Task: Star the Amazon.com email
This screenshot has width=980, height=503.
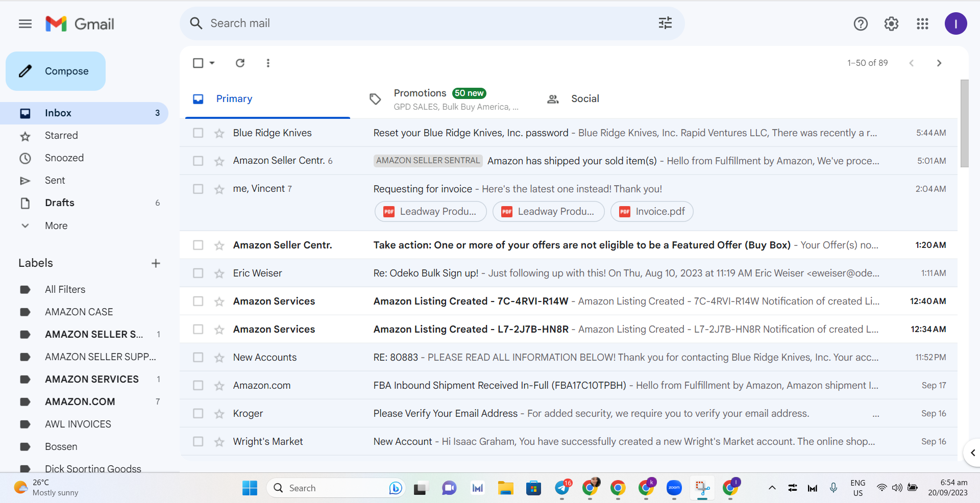Action: coord(219,386)
